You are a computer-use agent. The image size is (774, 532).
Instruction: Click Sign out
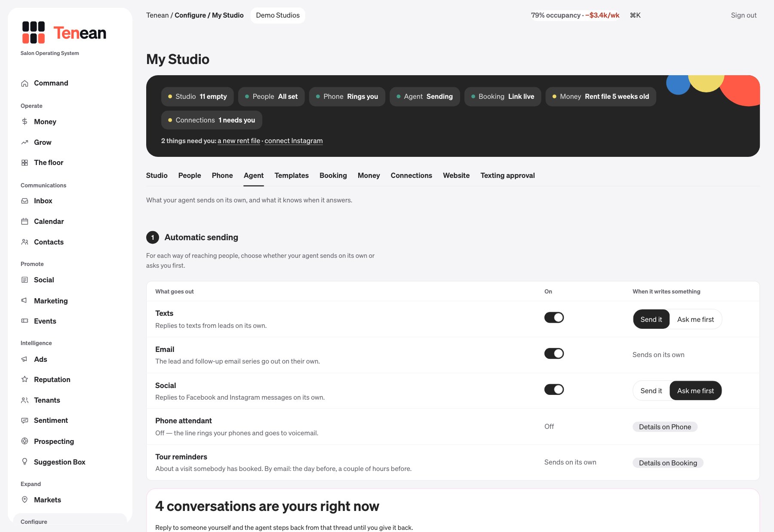pos(743,15)
